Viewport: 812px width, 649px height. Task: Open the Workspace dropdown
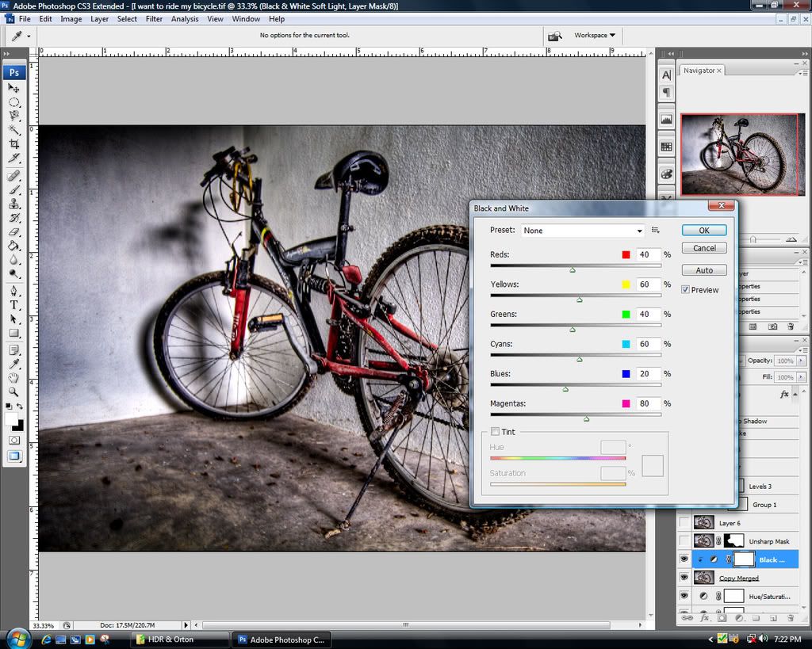tap(594, 36)
